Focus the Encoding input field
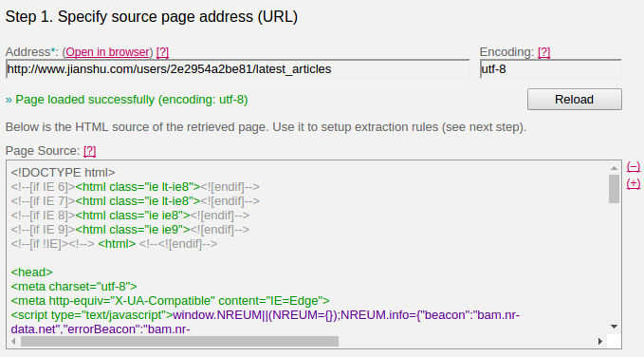 (550, 69)
